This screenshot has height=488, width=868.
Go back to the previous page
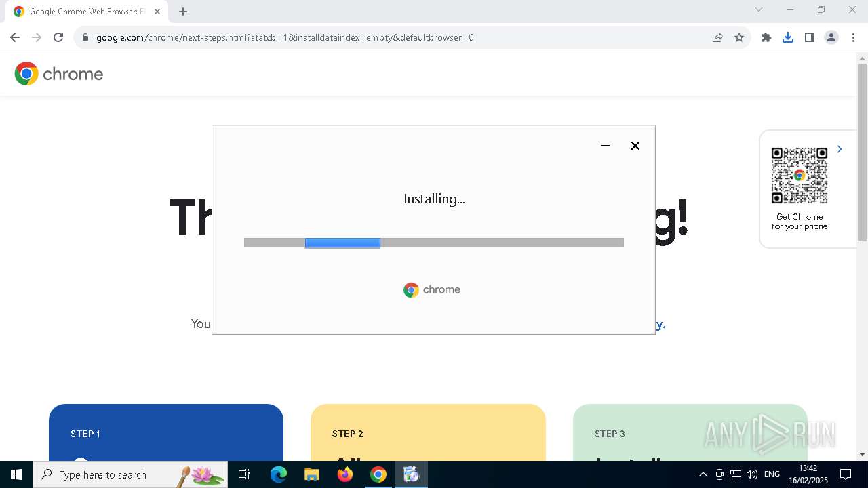[15, 37]
